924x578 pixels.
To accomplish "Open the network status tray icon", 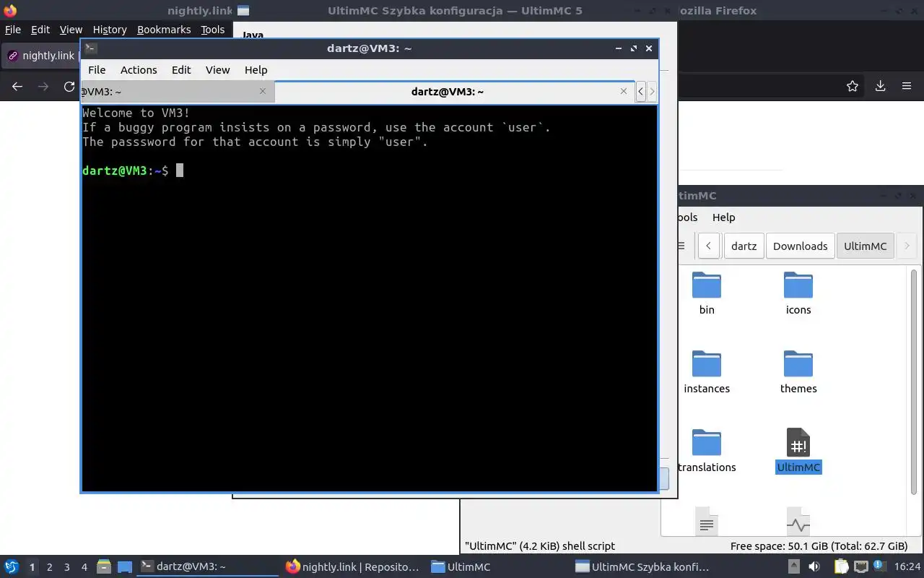I will (861, 566).
